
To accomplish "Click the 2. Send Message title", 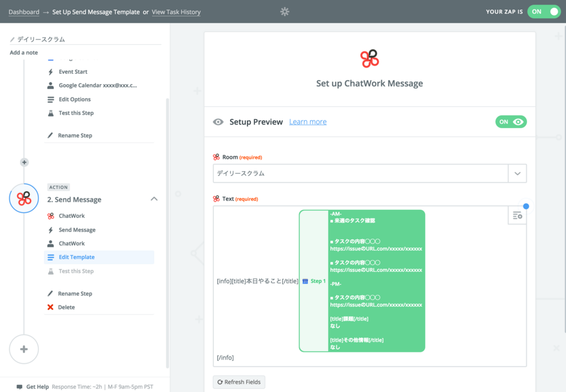I will 75,200.
